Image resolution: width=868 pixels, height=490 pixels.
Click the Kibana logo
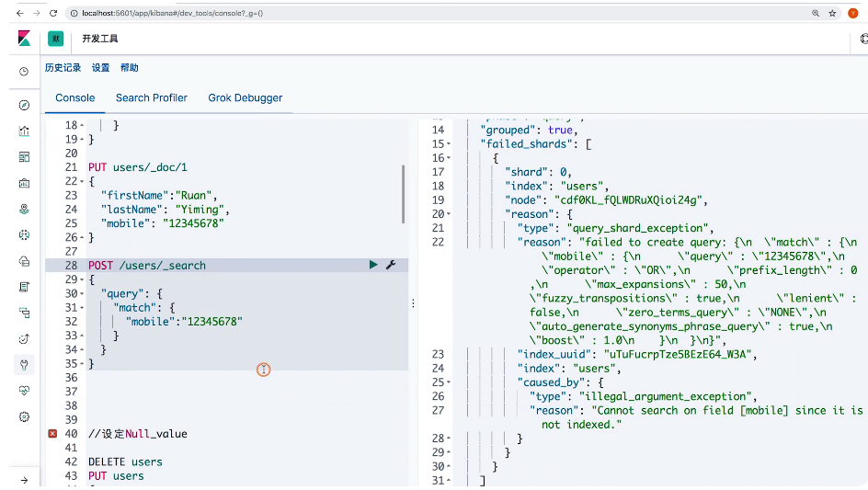(x=24, y=39)
